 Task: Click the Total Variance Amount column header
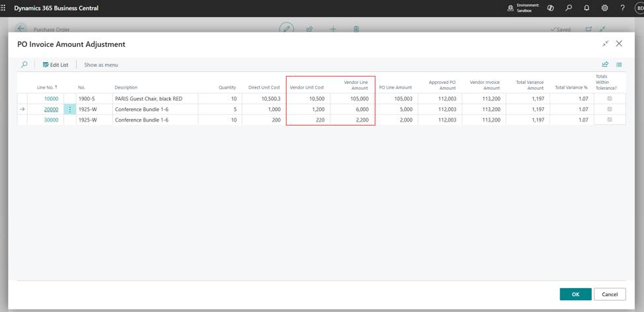pos(530,85)
